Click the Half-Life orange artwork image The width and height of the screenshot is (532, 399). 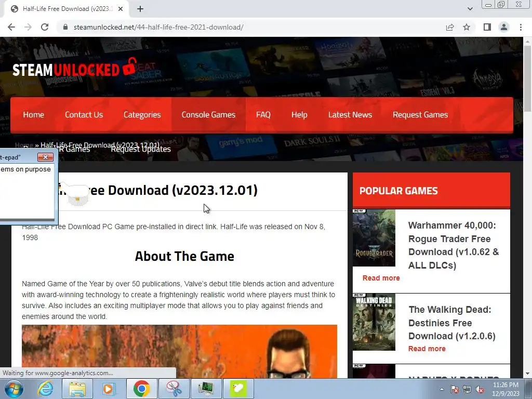pos(179,352)
